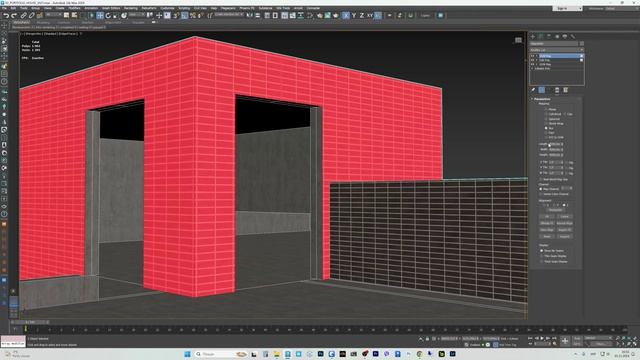Open the Hierarchy tab in command panel

pyautogui.click(x=549, y=36)
